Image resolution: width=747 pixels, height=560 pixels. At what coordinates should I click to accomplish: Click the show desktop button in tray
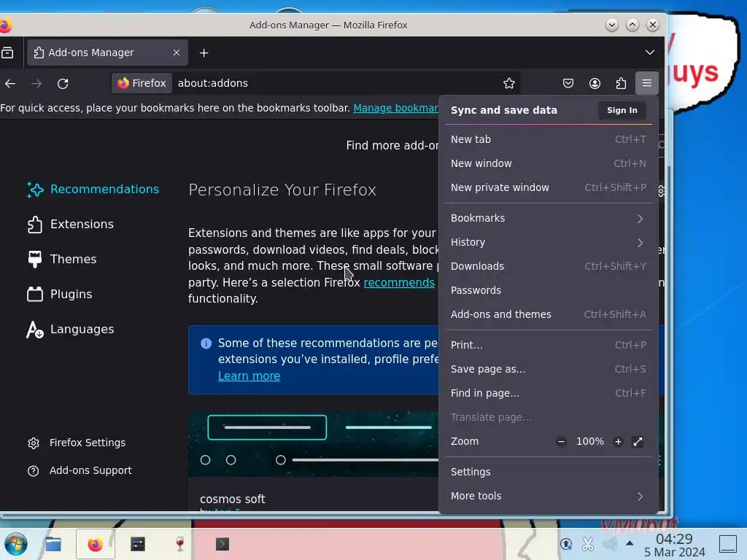pyautogui.click(x=727, y=544)
